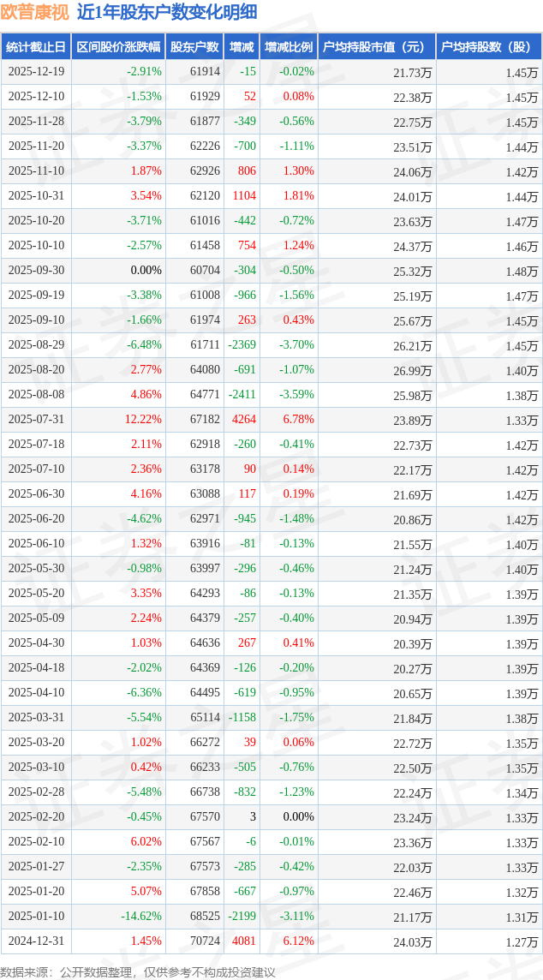Select the 增减比例 column header
This screenshot has height=980, width=543.
coord(289,47)
